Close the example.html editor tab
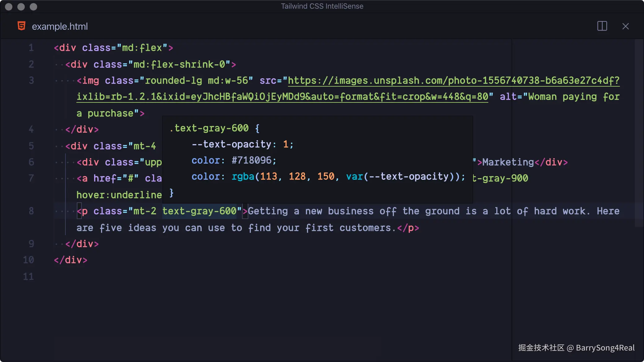The height and width of the screenshot is (362, 644). (625, 26)
